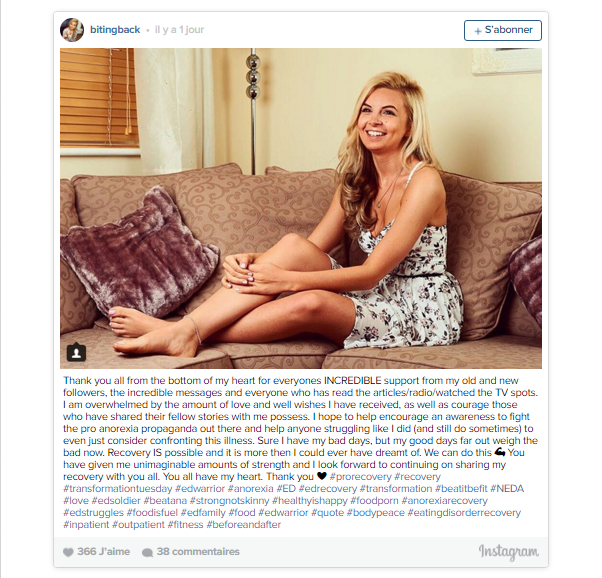Click the #anorexiarecovery hashtag

[x=444, y=501]
